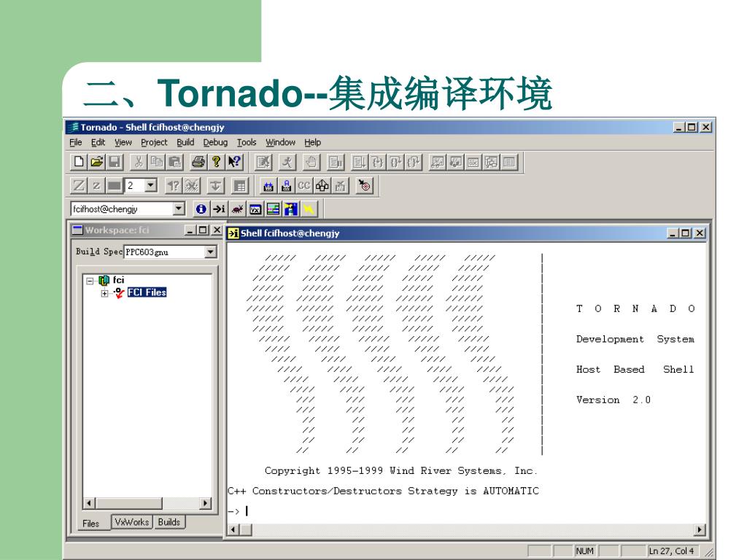747x560 pixels.
Task: Click the blue target Info icon
Action: point(201,209)
